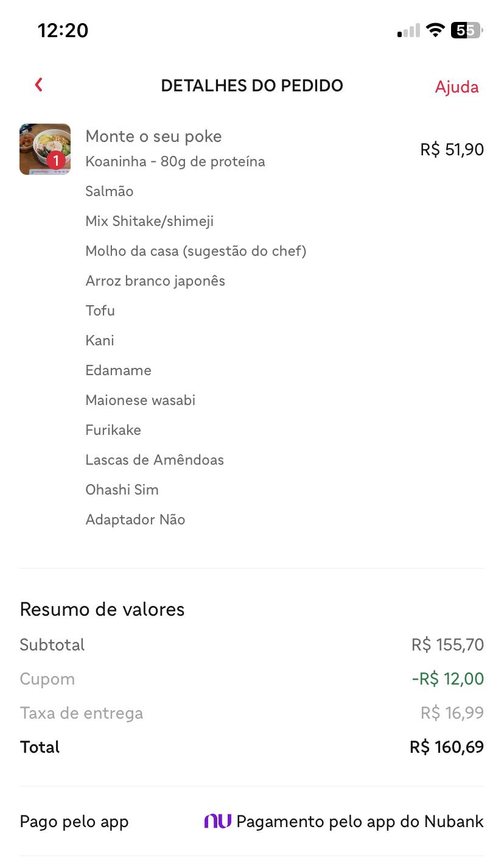Tap the 12:20 clock in status bar

[63, 30]
